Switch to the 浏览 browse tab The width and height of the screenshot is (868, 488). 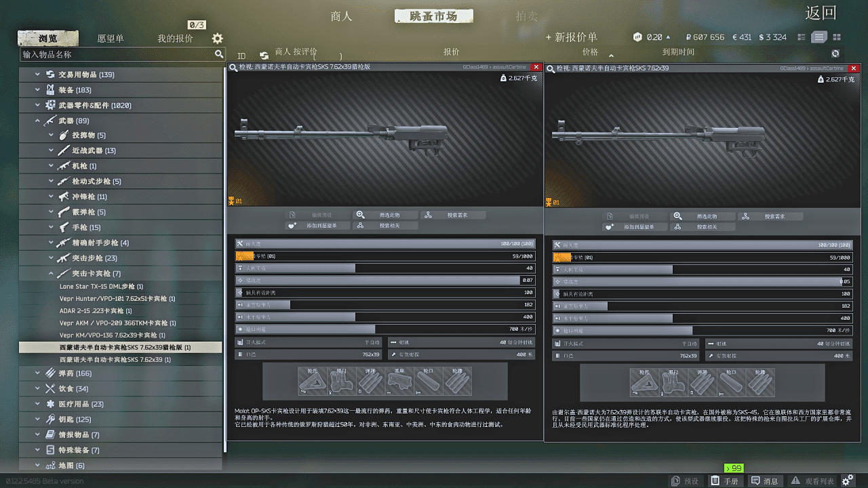(x=47, y=38)
